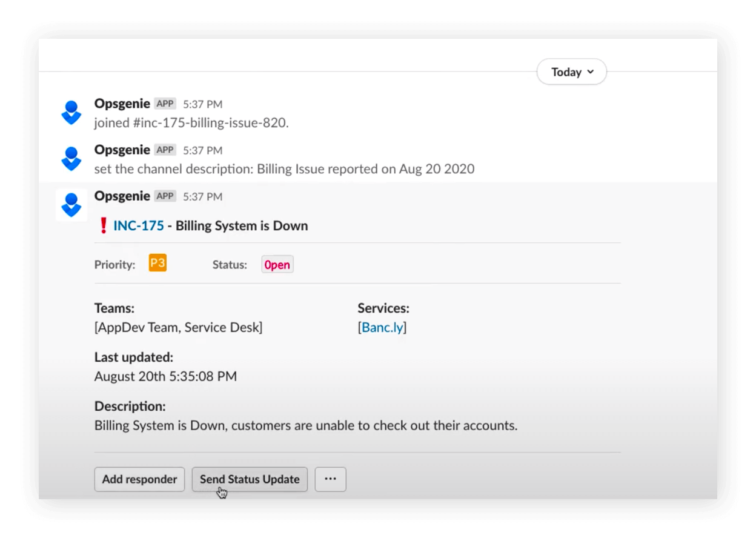Click the APP badge next to the first Opsgenie name
The width and height of the screenshot is (756, 538).
pos(165,104)
